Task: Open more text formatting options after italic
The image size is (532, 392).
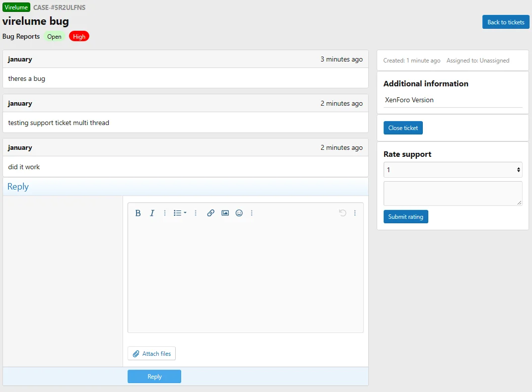Action: coord(165,213)
